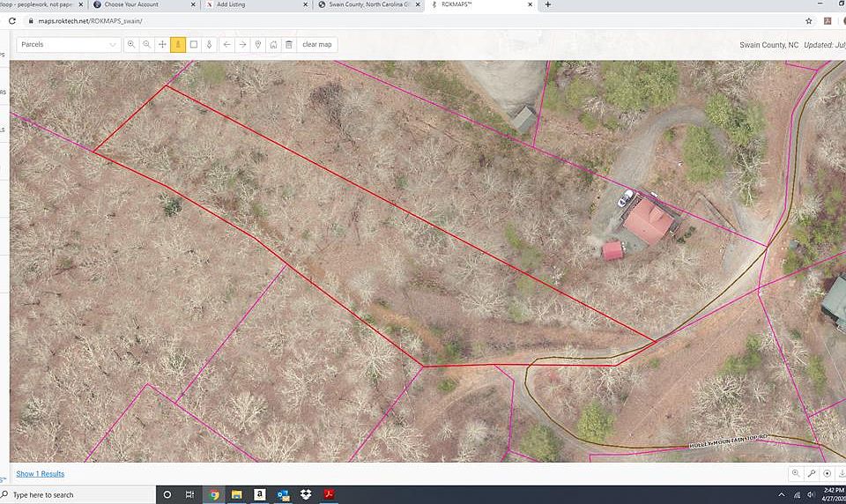The width and height of the screenshot is (846, 504).
Task: Open a new browser tab
Action: 547,4
